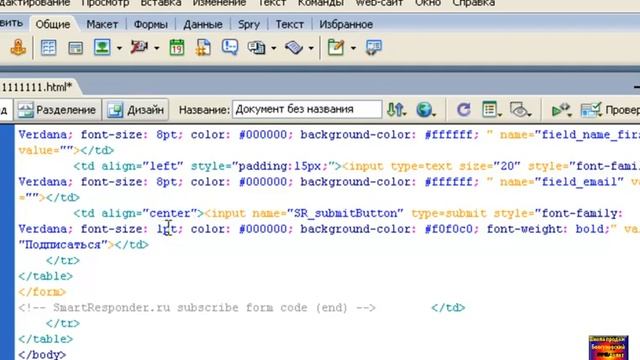This screenshot has width=640, height=360.
Task: Click the font-weight: bold text
Action: (x=545, y=229)
